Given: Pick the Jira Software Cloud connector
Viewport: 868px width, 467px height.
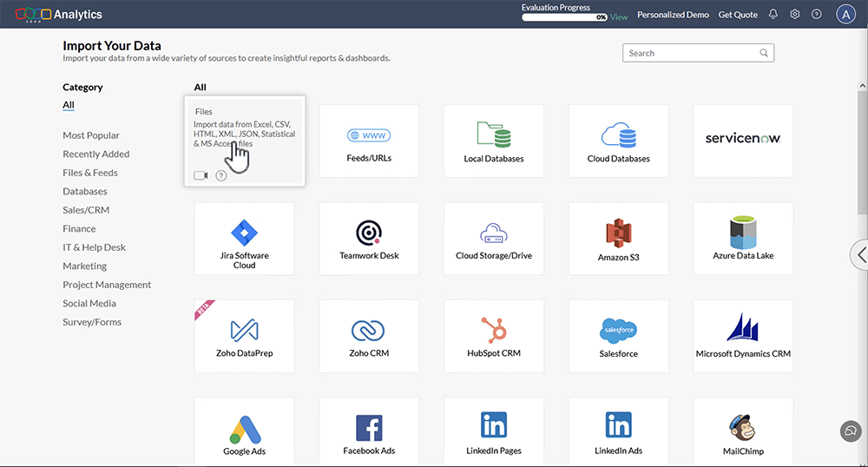Looking at the screenshot, I should tap(244, 239).
